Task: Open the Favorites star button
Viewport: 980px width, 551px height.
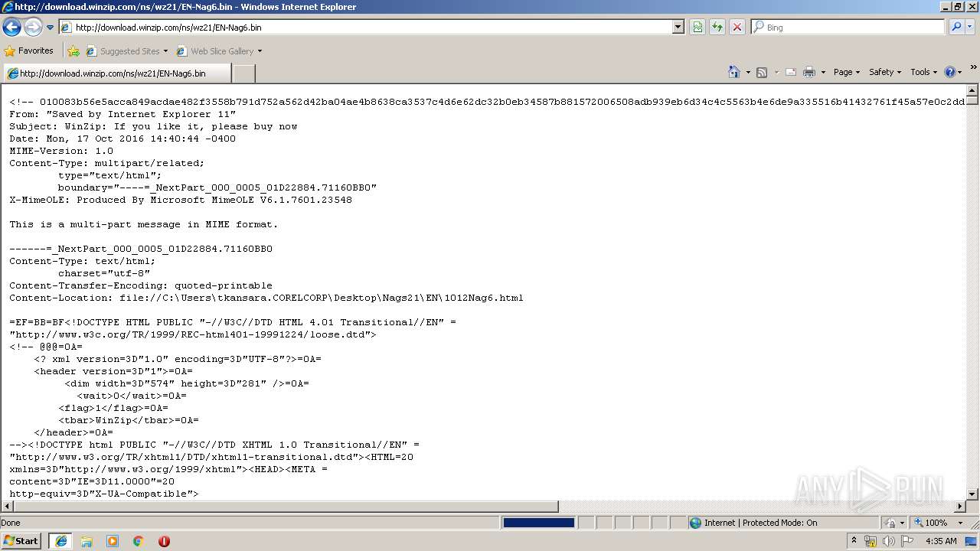Action: (x=29, y=51)
